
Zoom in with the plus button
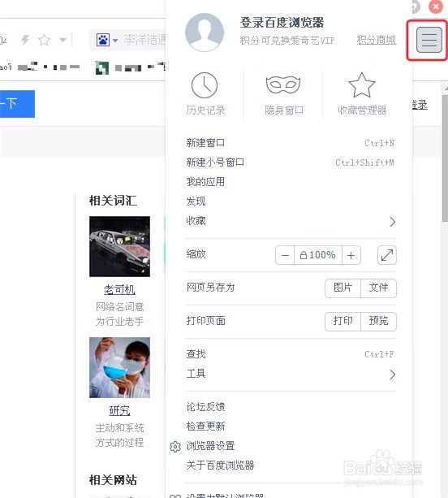(x=351, y=255)
